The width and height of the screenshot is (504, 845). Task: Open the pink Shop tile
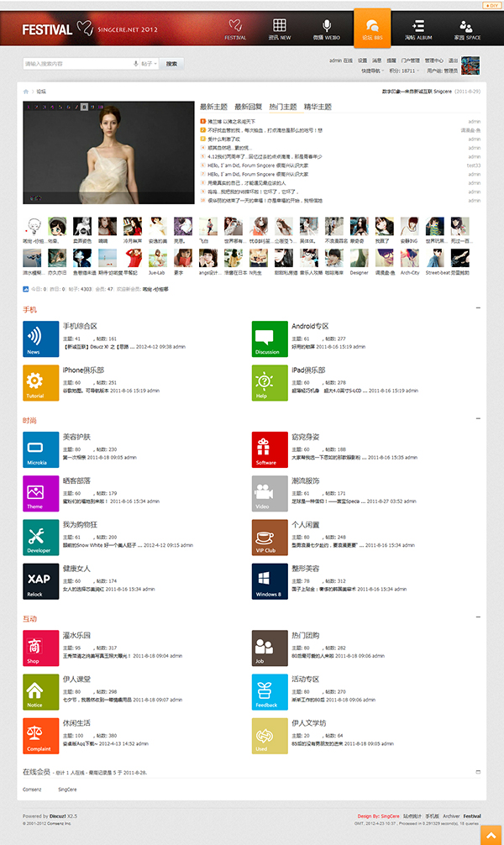coord(41,648)
